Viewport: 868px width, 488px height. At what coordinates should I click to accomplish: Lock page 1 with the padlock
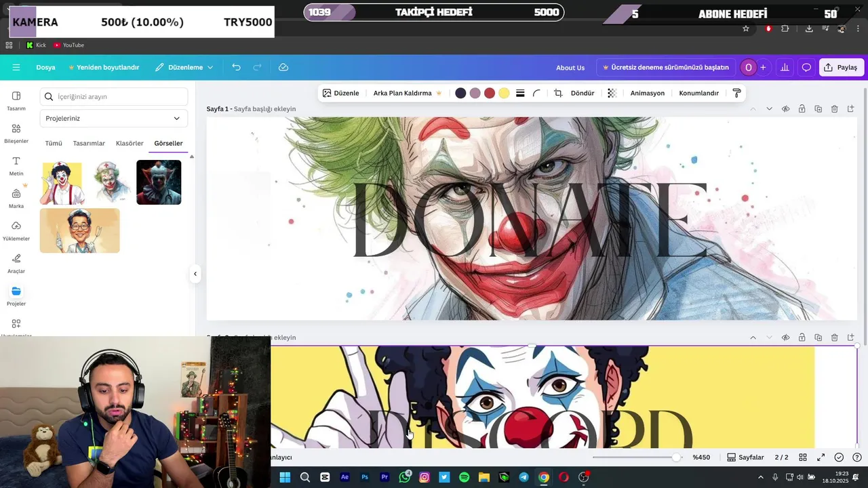(802, 108)
